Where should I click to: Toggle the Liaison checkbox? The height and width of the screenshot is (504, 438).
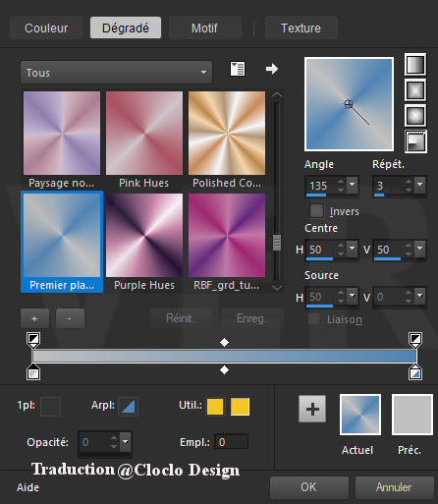coord(314,318)
